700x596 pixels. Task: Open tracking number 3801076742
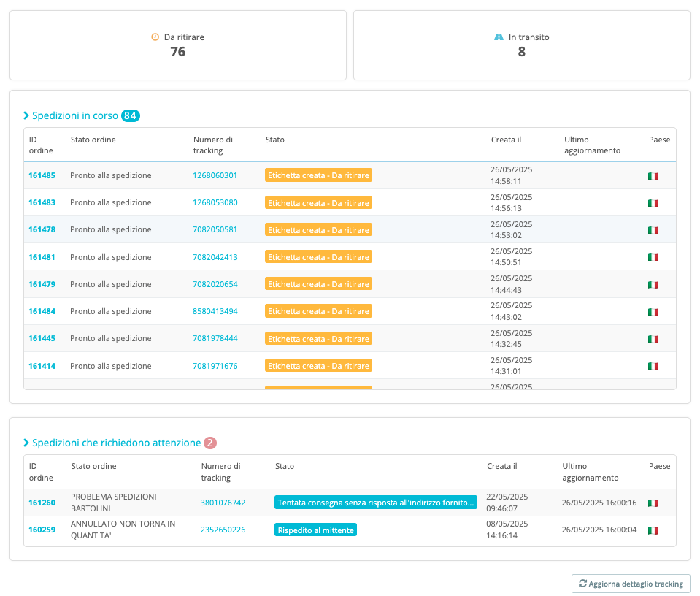point(223,503)
